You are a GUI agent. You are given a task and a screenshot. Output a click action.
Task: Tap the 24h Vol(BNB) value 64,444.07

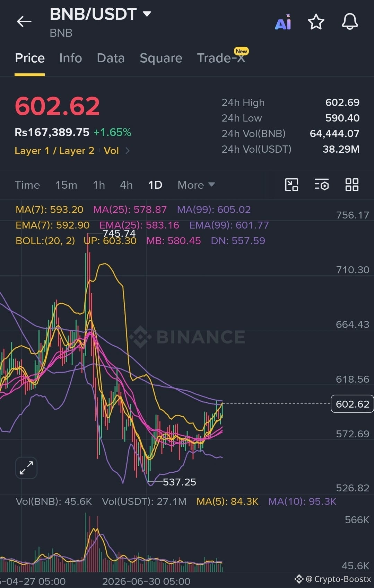[334, 134]
